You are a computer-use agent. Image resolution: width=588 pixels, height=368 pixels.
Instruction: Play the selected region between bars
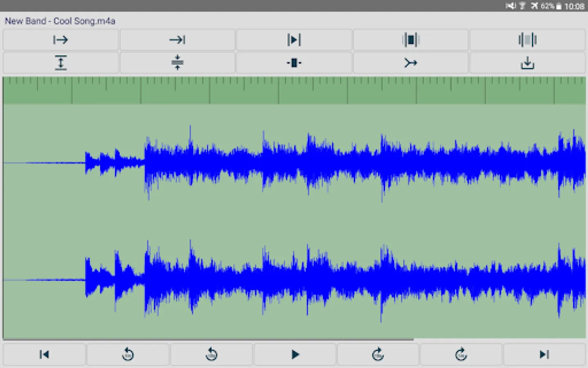coord(294,40)
